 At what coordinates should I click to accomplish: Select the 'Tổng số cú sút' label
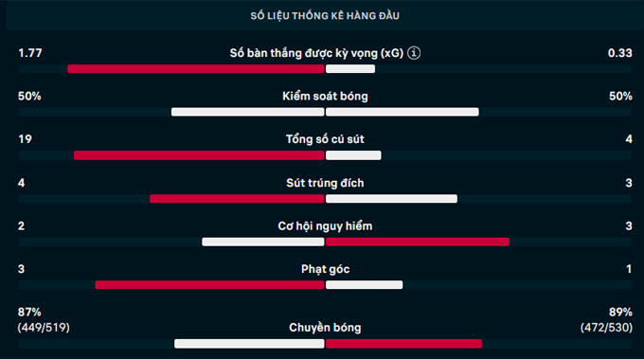(x=325, y=139)
